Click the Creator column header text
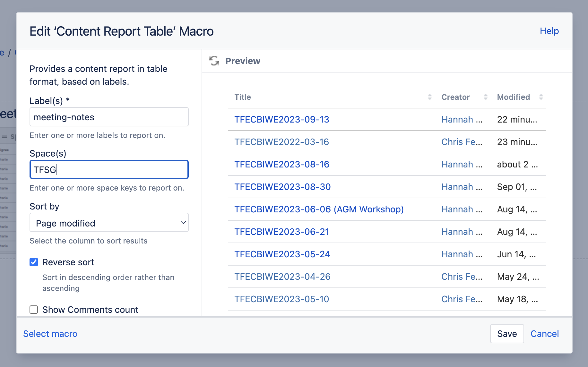This screenshot has height=367, width=588. click(x=455, y=97)
